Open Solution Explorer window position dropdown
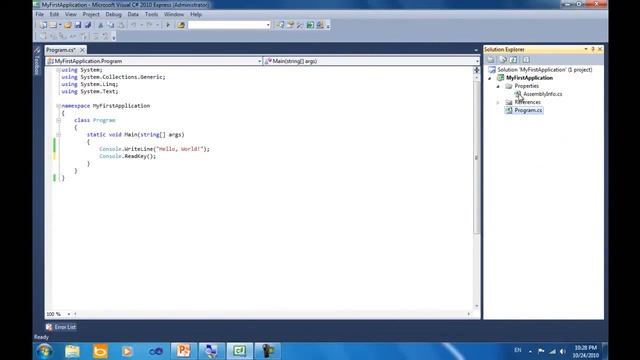 (x=586, y=49)
